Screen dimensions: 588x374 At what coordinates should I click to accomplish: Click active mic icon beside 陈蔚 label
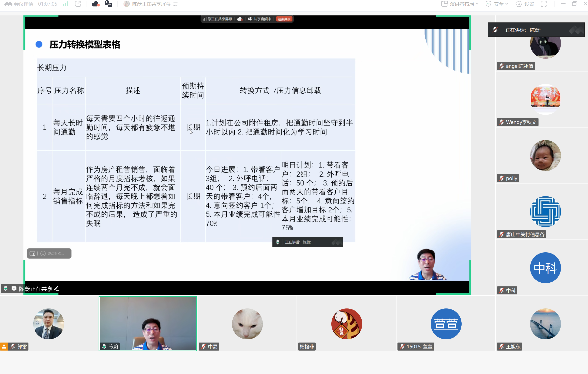point(104,347)
